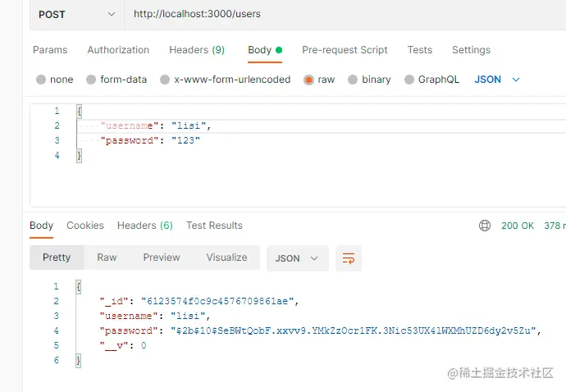Click the "username": "lisi" line in request body
Image resolution: width=566 pixels, height=392 pixels.
155,125
